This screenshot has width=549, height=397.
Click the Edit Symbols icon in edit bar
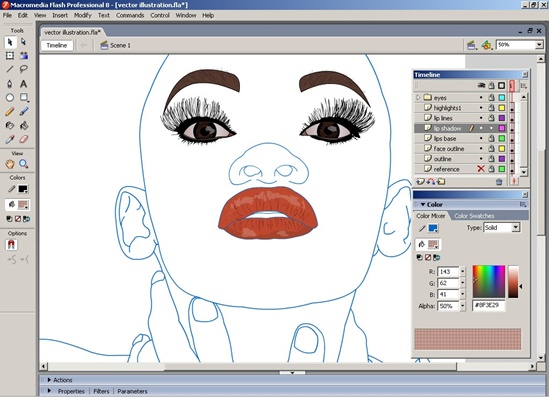(487, 45)
